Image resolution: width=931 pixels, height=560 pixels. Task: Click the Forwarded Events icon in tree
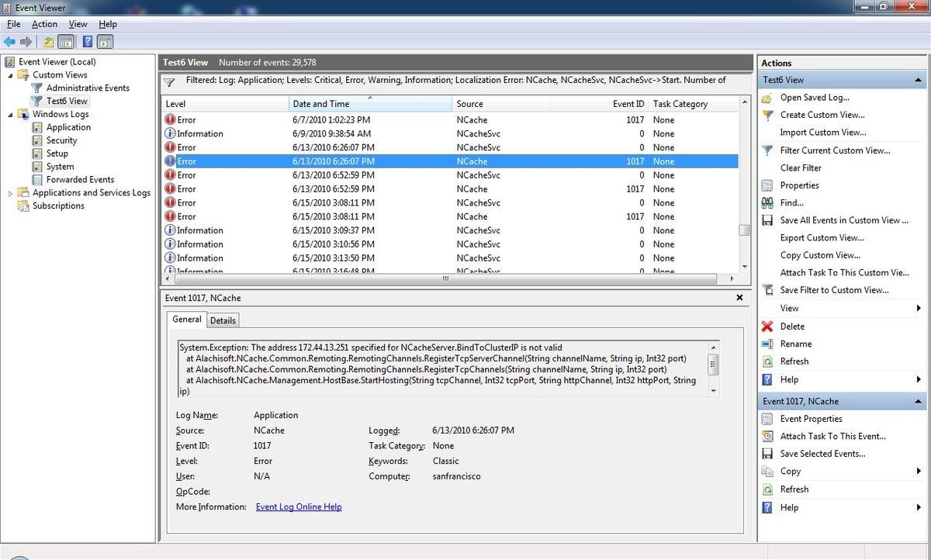(x=36, y=179)
